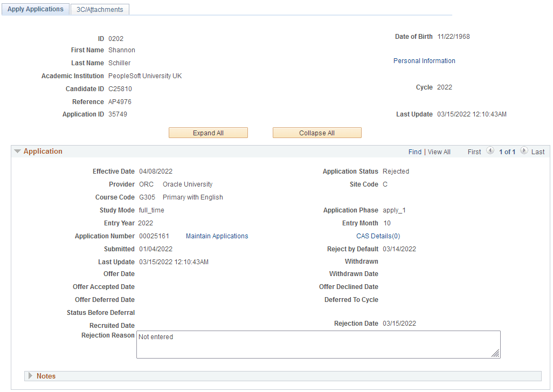Click the First Name value Shannon
The width and height of the screenshot is (553, 392).
pos(122,50)
